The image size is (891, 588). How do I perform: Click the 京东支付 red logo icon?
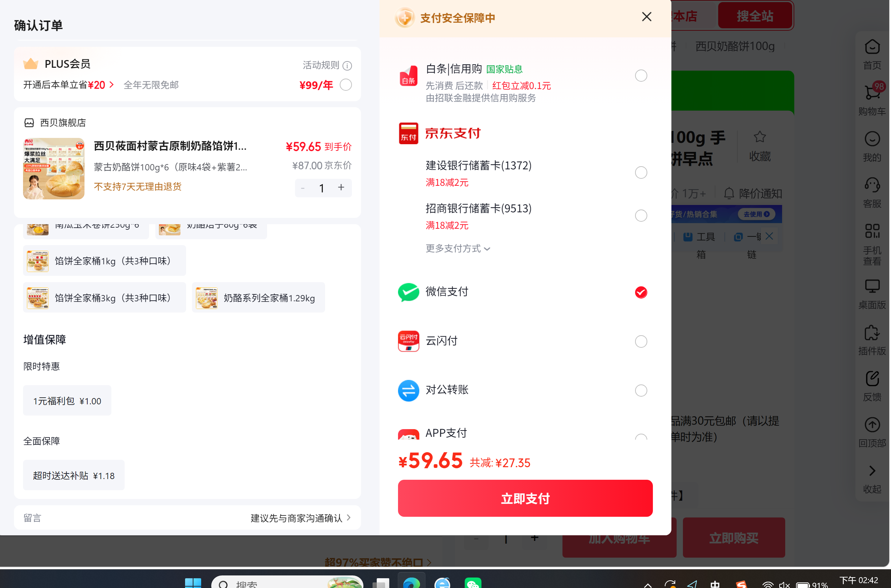click(408, 133)
